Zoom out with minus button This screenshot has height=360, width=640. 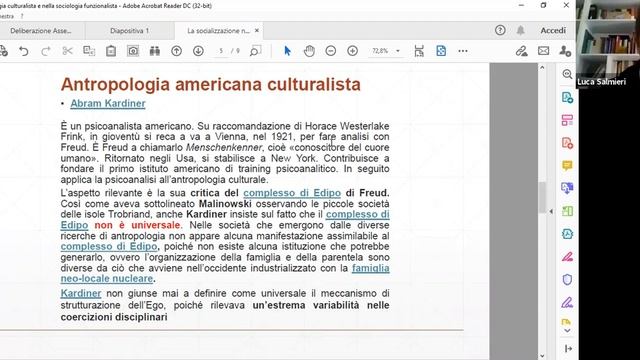click(331, 51)
